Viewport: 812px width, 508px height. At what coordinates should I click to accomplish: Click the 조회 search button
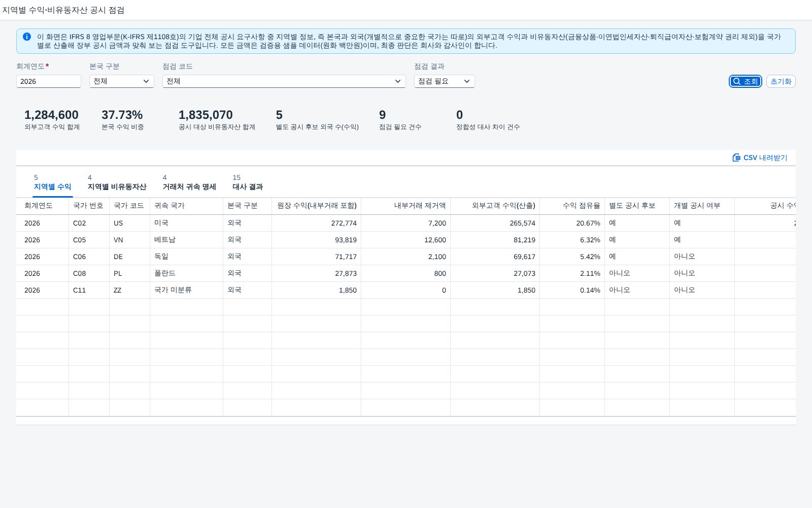(x=746, y=81)
